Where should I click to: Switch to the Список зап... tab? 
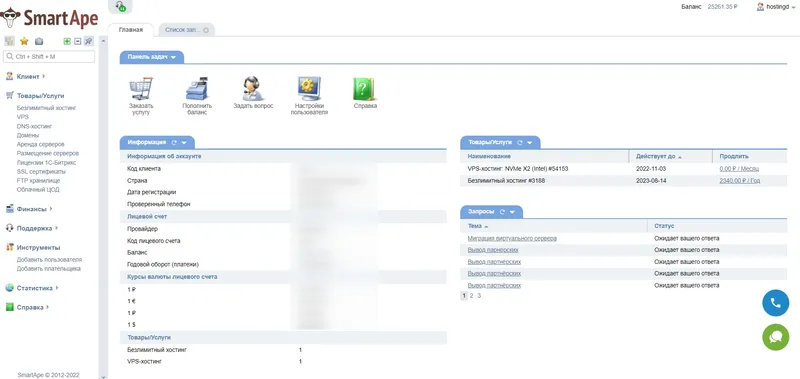(183, 30)
